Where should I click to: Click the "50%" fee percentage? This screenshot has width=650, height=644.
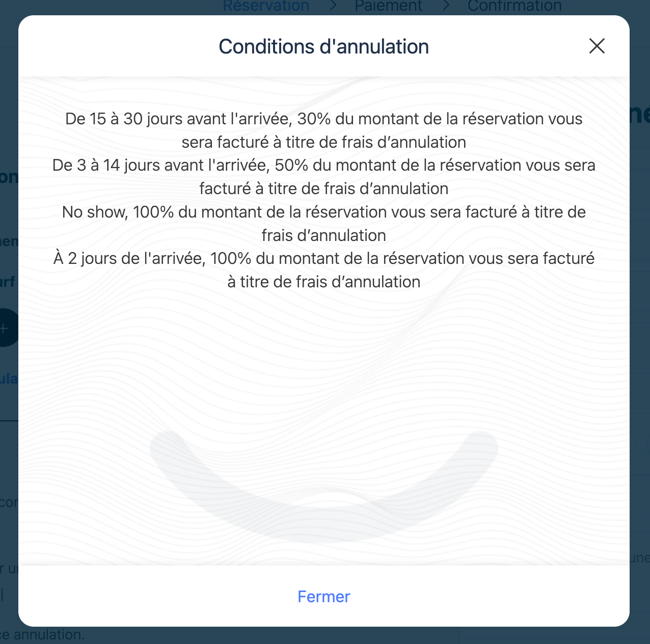tap(291, 165)
